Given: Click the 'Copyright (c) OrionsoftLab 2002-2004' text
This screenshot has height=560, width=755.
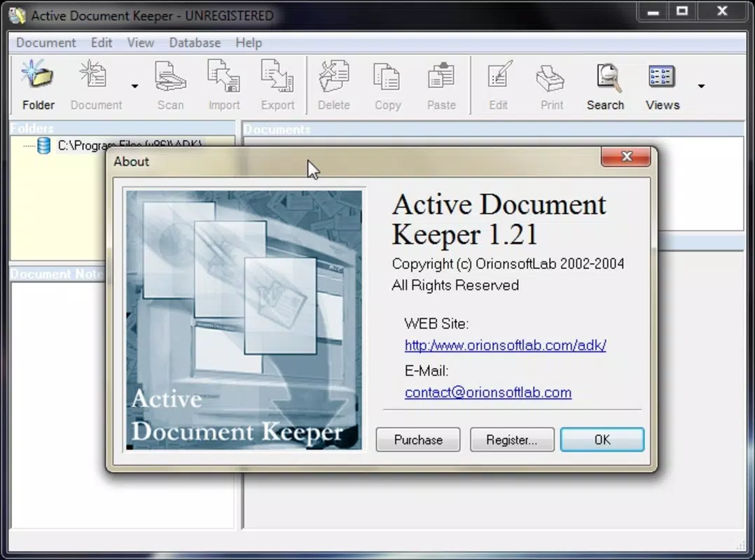Looking at the screenshot, I should coord(508,264).
